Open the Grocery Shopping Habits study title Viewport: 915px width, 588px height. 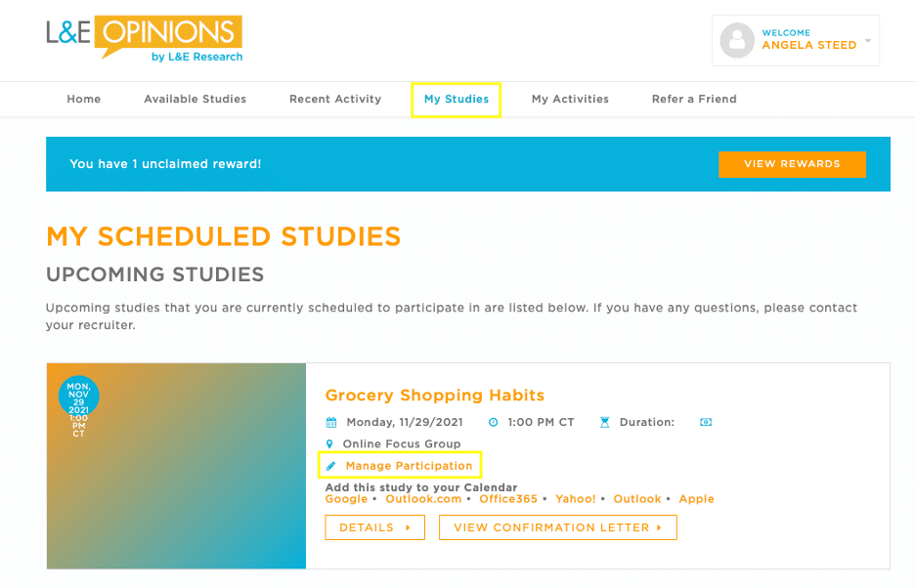(x=434, y=396)
